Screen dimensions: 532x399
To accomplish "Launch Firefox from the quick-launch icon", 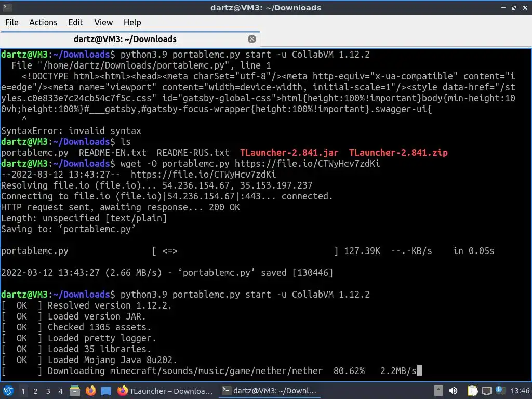I will pyautogui.click(x=90, y=391).
